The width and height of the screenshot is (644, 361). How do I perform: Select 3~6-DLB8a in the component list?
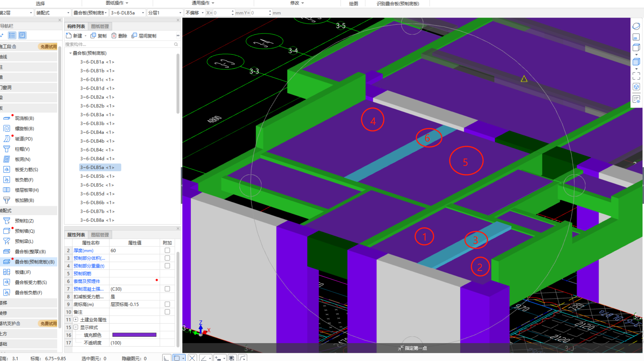[x=97, y=220]
